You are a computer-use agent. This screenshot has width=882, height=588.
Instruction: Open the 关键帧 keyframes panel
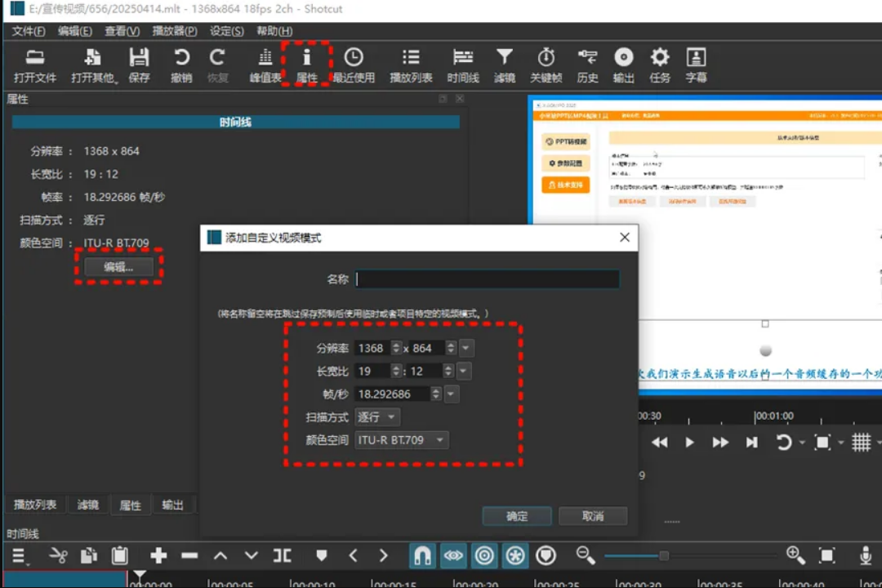click(x=546, y=65)
